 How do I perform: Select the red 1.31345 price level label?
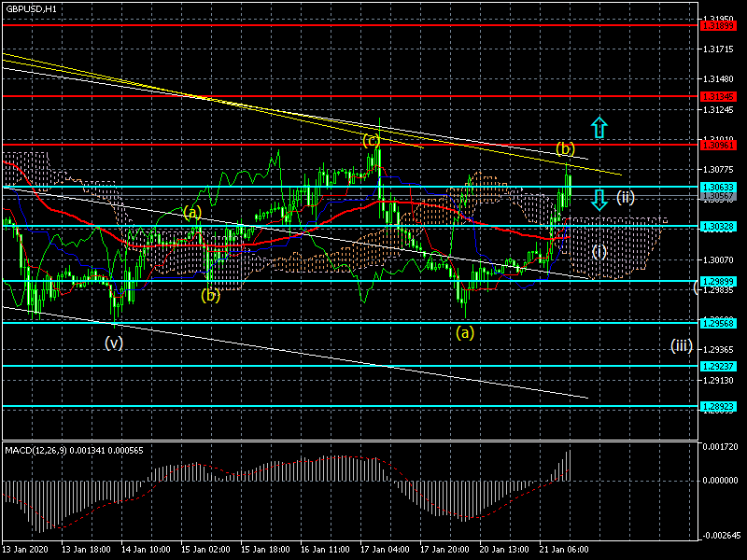719,97
